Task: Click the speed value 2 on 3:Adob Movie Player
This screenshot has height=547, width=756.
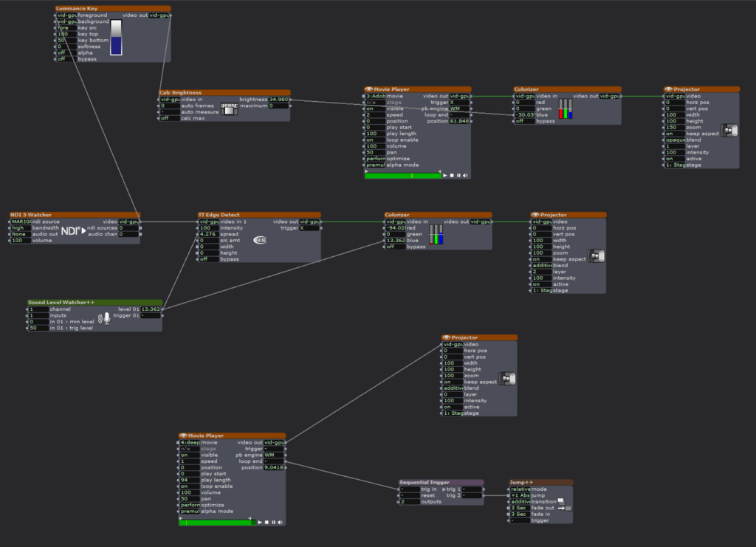Action: [x=374, y=115]
